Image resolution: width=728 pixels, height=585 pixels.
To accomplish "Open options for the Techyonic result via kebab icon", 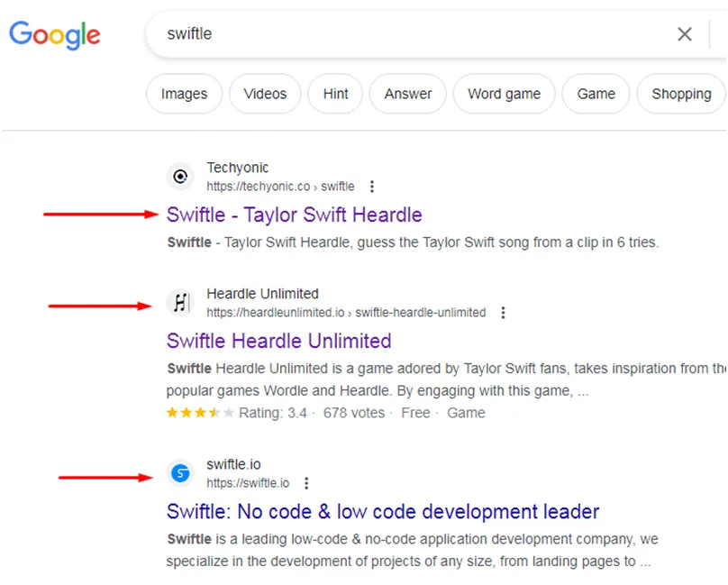I will click(x=372, y=186).
